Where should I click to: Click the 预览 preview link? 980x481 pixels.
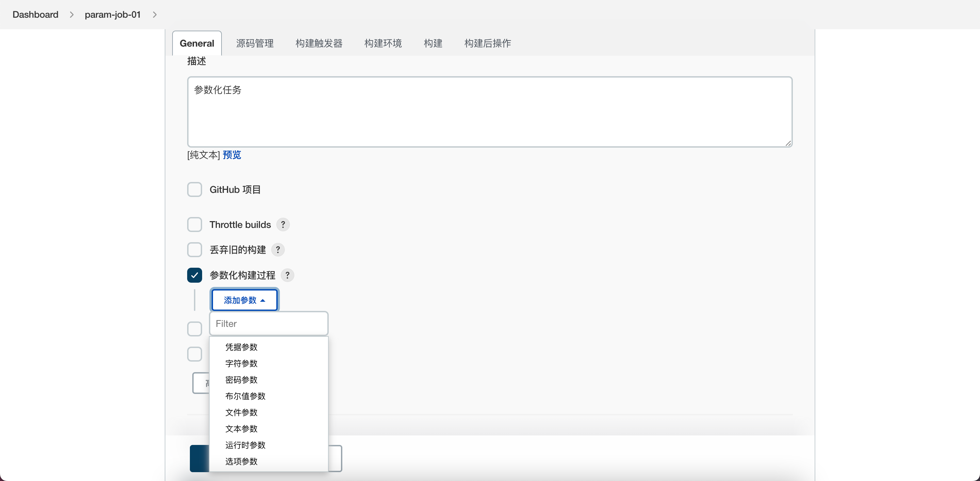(x=232, y=155)
